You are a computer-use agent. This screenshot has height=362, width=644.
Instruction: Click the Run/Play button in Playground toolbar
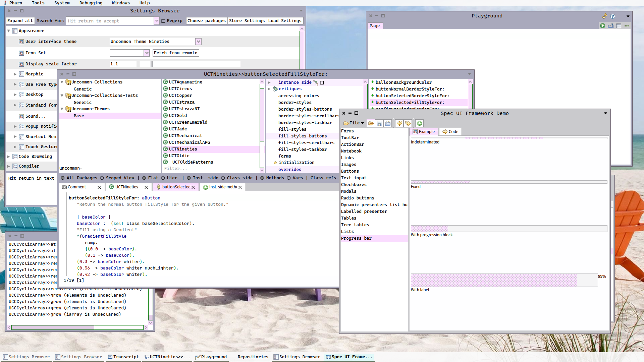(602, 25)
